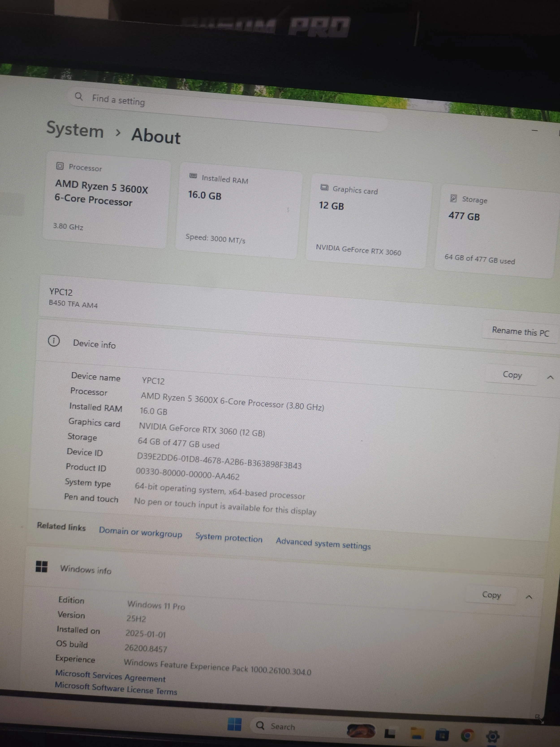Click the value NVIDIA GeForce RTX 3060 (12 GB)
The width and height of the screenshot is (560, 747).
202,430
